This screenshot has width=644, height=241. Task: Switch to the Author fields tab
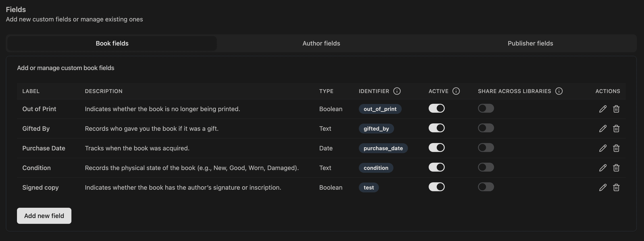point(321,43)
